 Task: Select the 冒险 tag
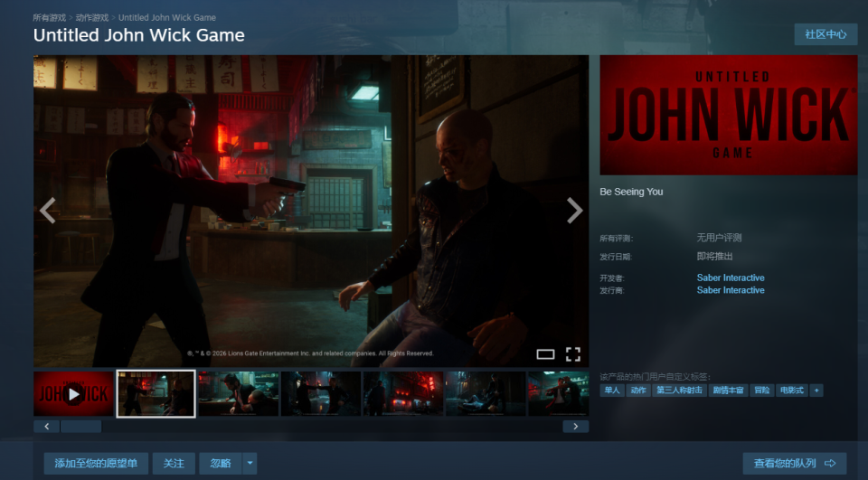coord(761,391)
